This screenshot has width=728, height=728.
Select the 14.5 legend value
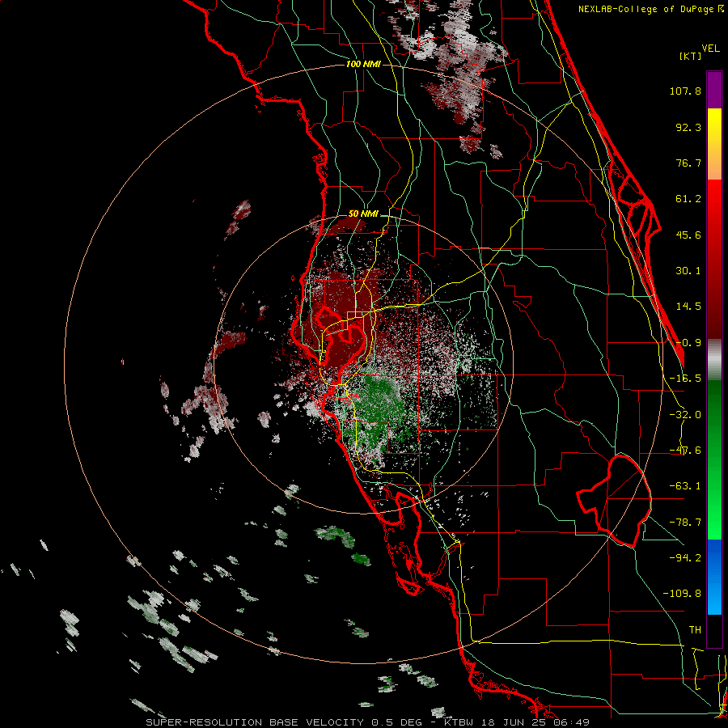point(688,307)
